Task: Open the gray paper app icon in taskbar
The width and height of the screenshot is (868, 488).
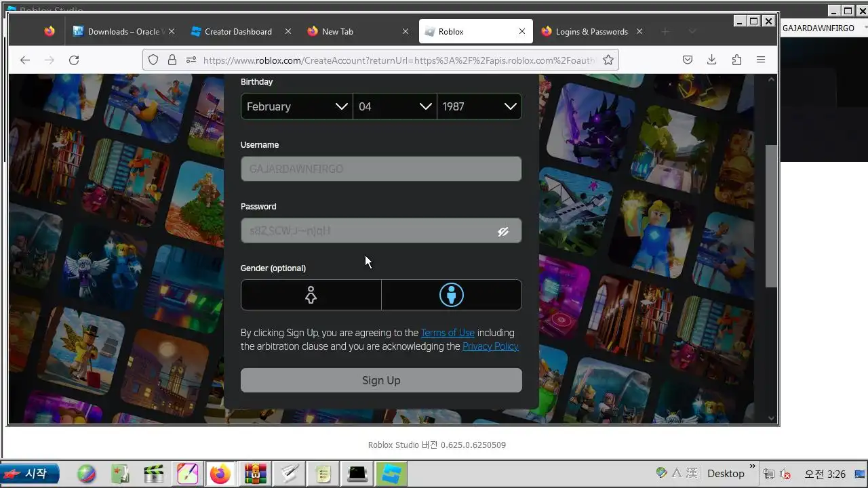Action: tap(290, 474)
